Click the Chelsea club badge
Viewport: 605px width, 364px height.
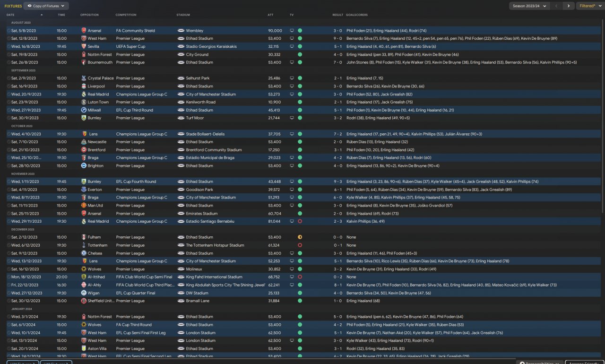point(84,253)
